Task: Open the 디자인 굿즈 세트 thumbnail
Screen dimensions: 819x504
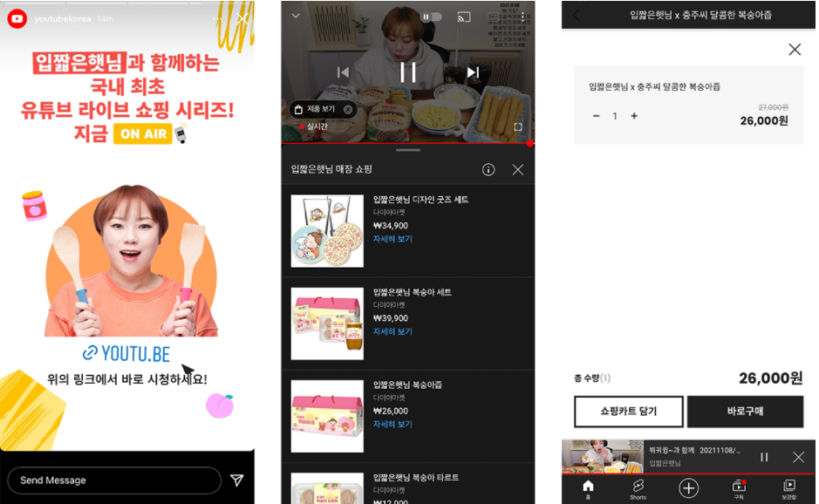Action: pyautogui.click(x=327, y=231)
